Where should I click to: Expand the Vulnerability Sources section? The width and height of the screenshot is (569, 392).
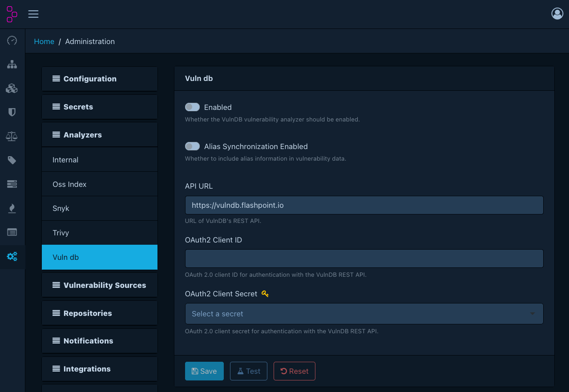pos(99,285)
